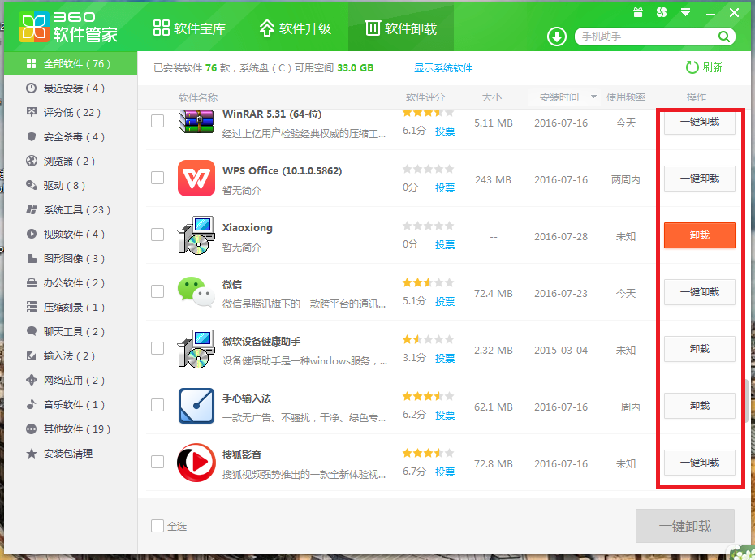The image size is (755, 560).
Task: Sort by the 使用频率 column header
Action: 626,97
